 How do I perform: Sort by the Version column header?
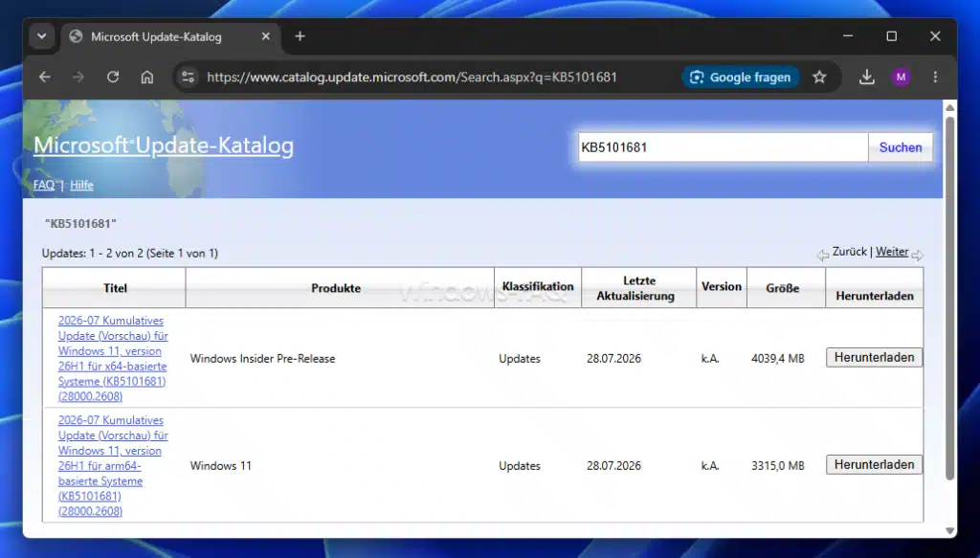click(722, 287)
